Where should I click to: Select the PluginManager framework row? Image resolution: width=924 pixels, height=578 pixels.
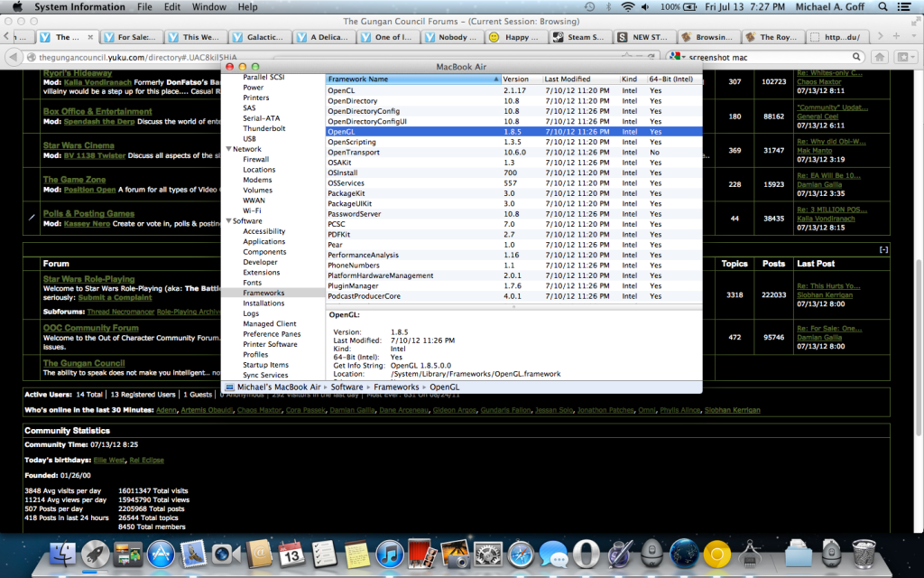click(513, 285)
